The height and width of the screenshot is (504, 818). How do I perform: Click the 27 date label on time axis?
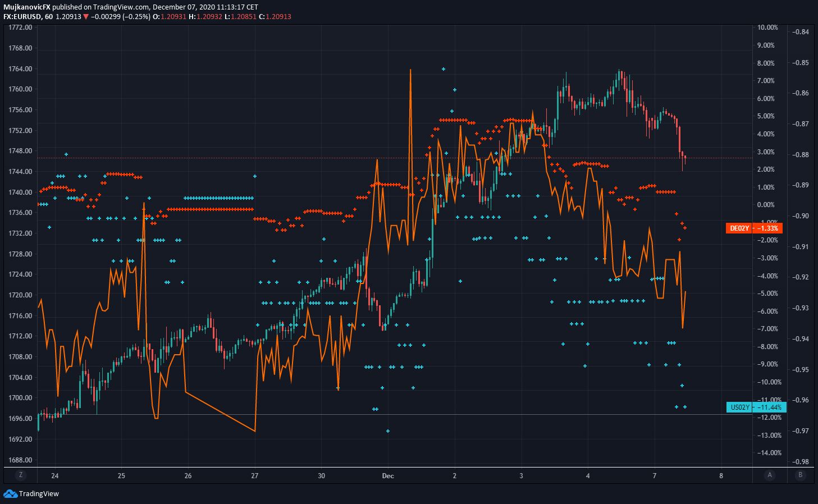click(x=255, y=476)
